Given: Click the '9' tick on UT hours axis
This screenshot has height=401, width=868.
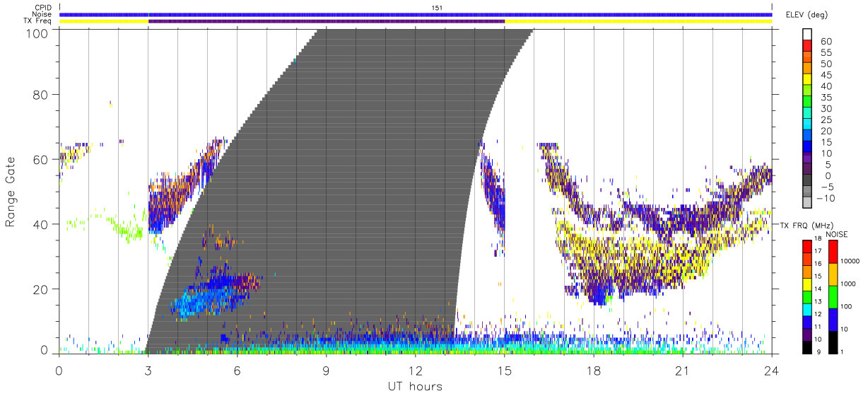Looking at the screenshot, I should [x=327, y=371].
